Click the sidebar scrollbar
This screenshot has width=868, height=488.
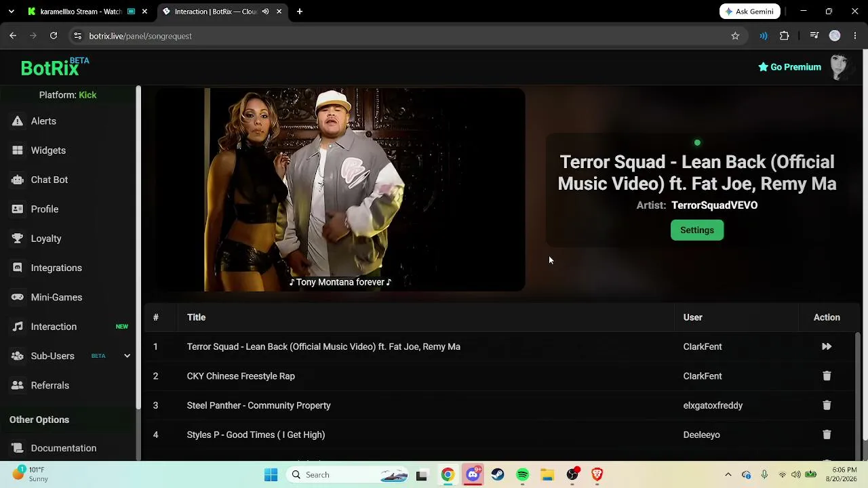[138, 247]
